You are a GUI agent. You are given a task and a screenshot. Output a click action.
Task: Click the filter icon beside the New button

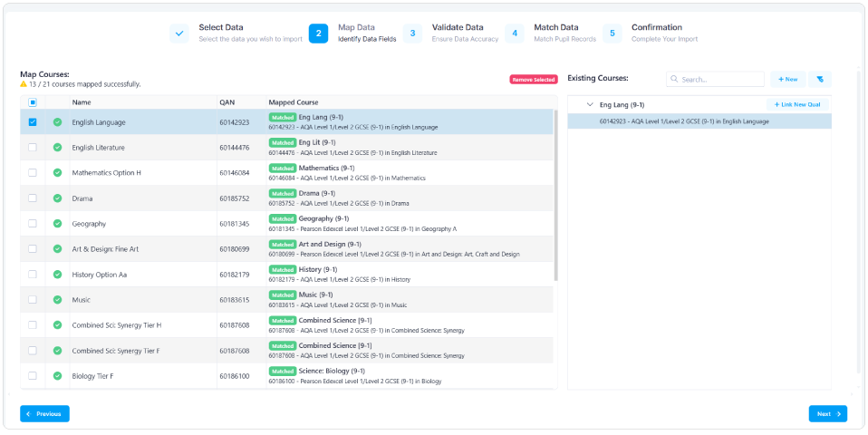click(819, 80)
